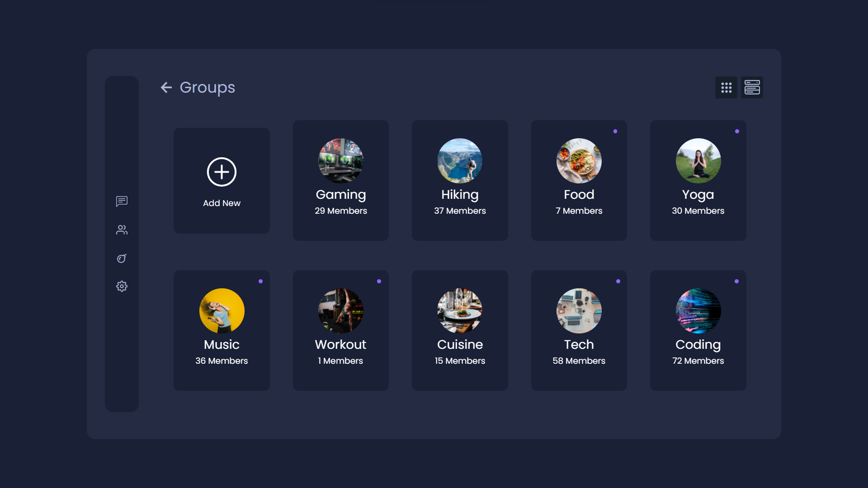868x488 pixels.
Task: Open Settings from the sidebar gear icon
Action: coord(121,286)
